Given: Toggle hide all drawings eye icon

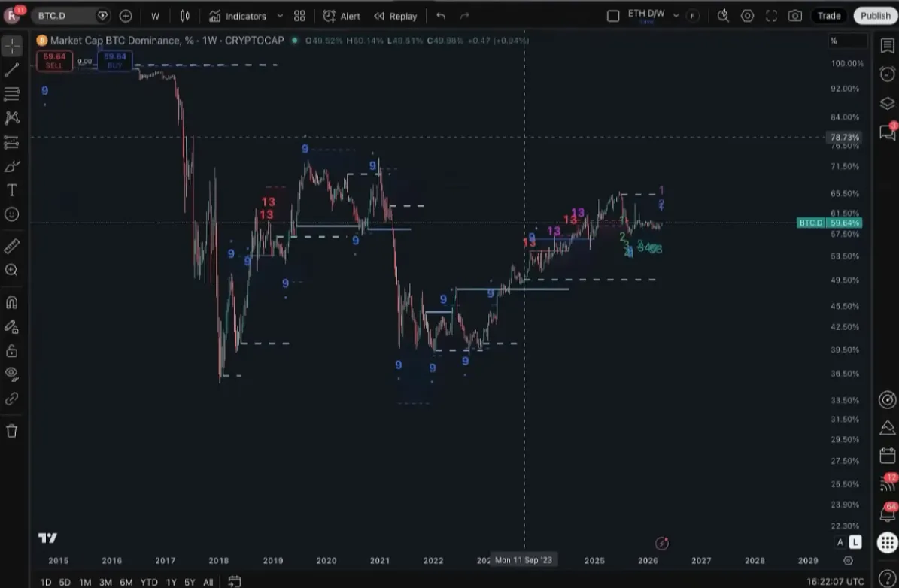Looking at the screenshot, I should point(12,374).
